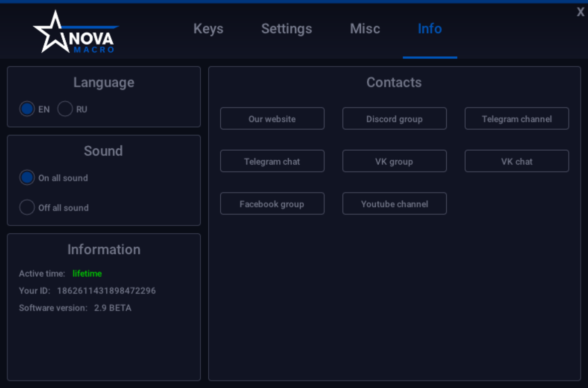588x388 pixels.
Task: Visit the Youtube channel
Action: (394, 204)
